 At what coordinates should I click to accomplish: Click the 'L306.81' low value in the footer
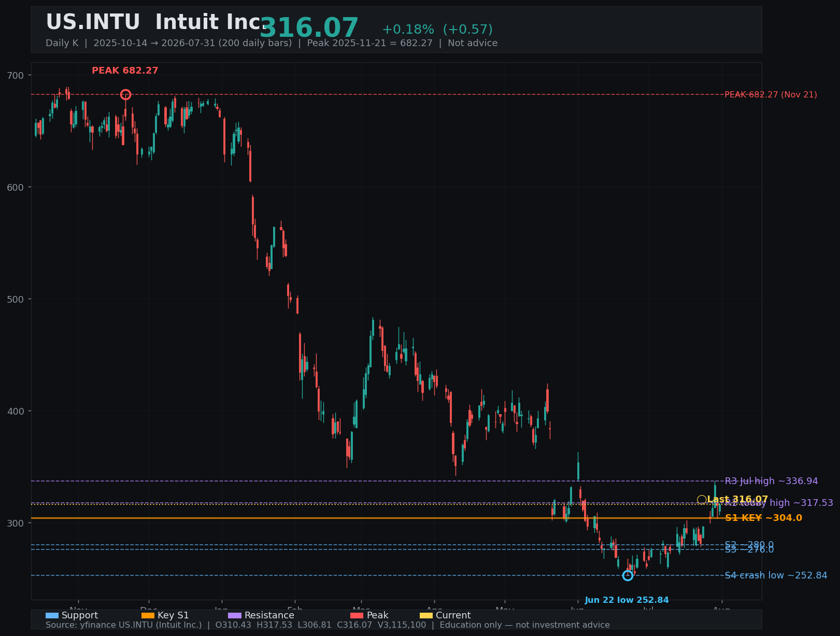[x=316, y=625]
